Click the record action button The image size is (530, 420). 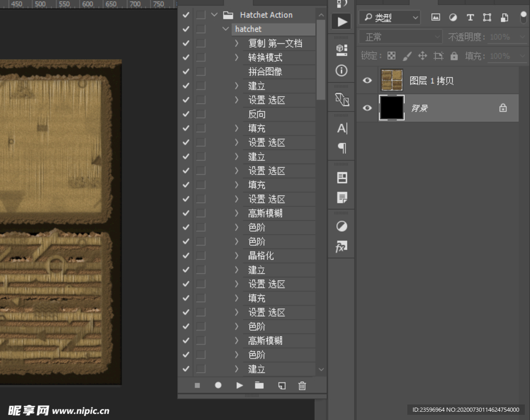point(218,385)
